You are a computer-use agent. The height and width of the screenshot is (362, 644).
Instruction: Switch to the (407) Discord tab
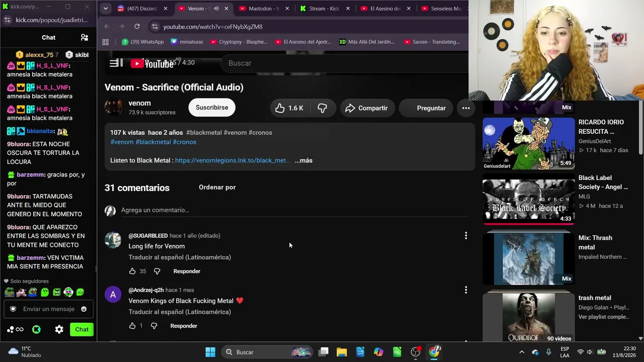point(142,9)
